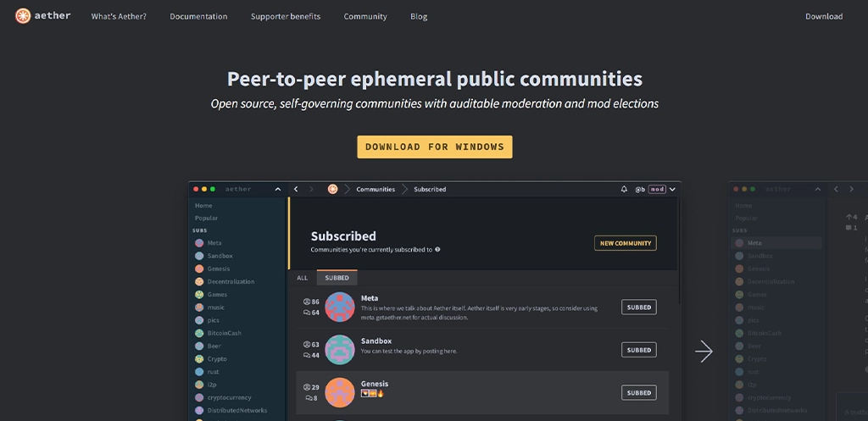Click the Meta community avatar in the list
868x421 pixels.
coord(340,307)
